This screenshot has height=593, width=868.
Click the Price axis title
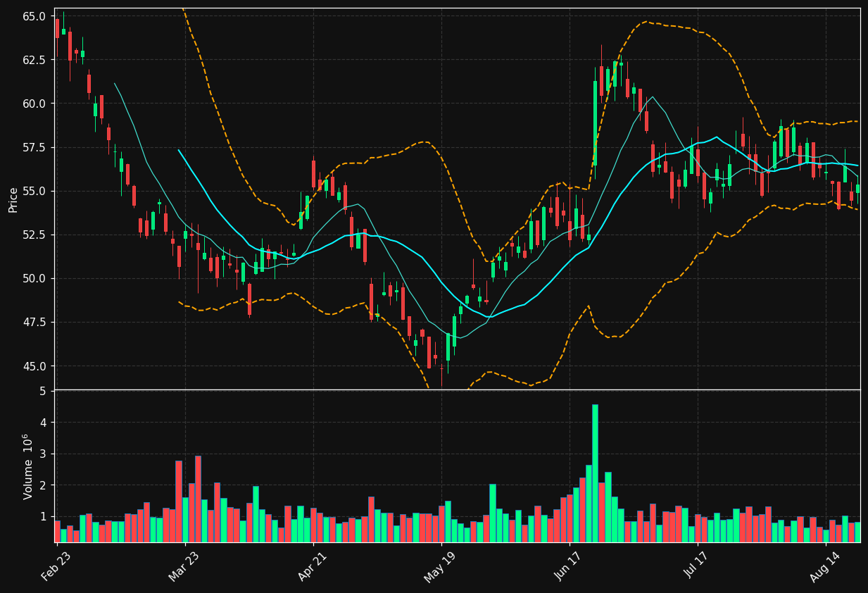coord(13,199)
